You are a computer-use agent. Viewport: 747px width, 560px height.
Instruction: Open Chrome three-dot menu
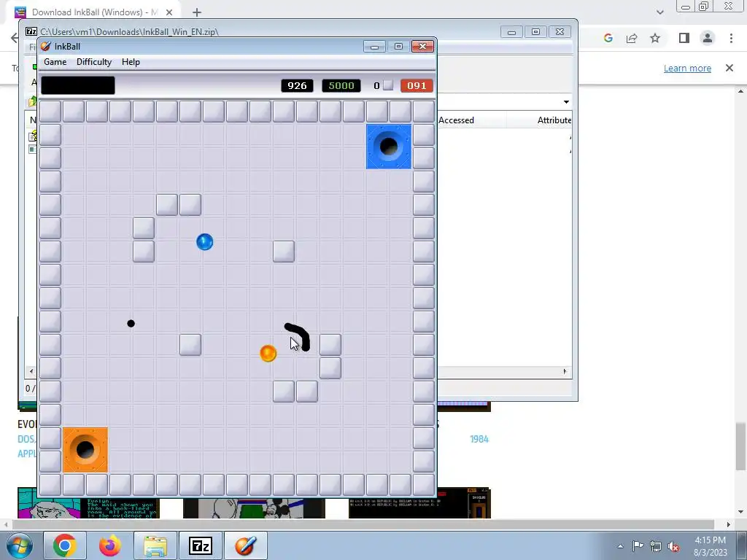tap(731, 38)
